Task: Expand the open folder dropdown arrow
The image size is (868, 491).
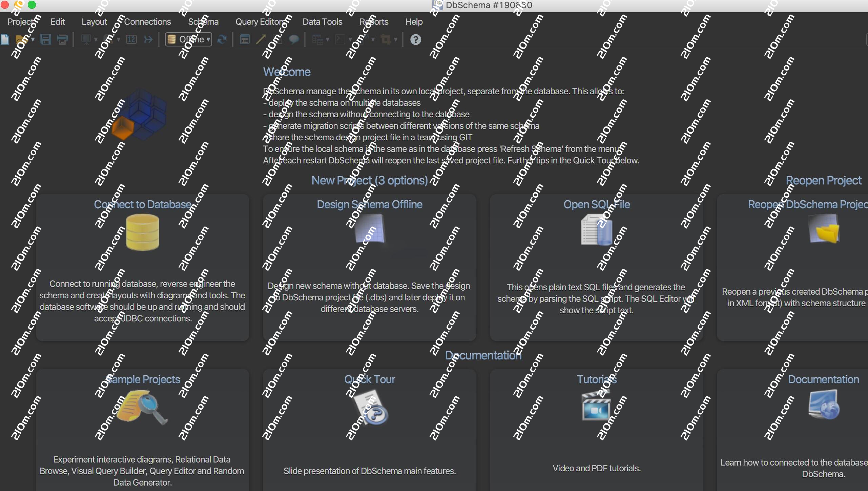Action: pos(33,40)
